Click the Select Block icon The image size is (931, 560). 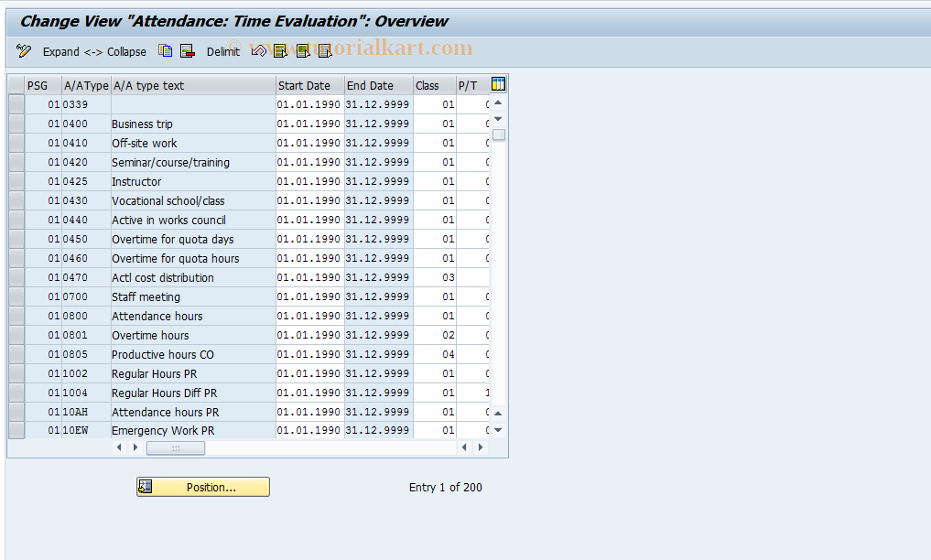point(303,51)
